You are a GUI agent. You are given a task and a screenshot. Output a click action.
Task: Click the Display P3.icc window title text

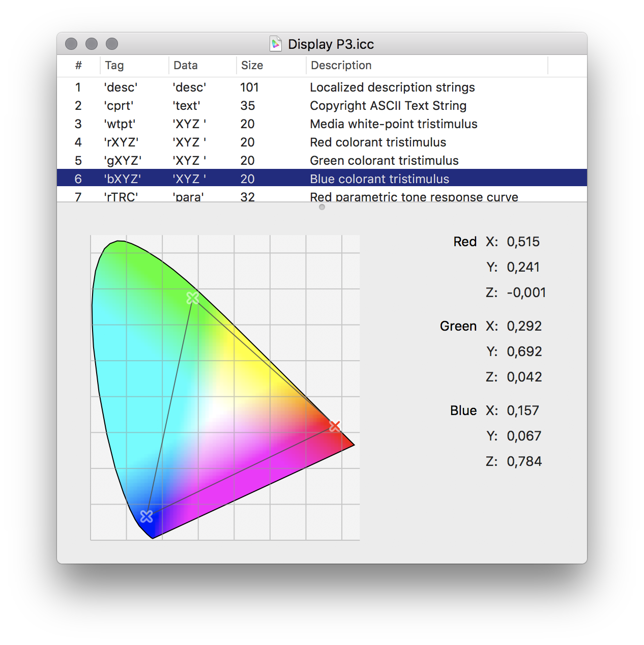click(x=331, y=44)
